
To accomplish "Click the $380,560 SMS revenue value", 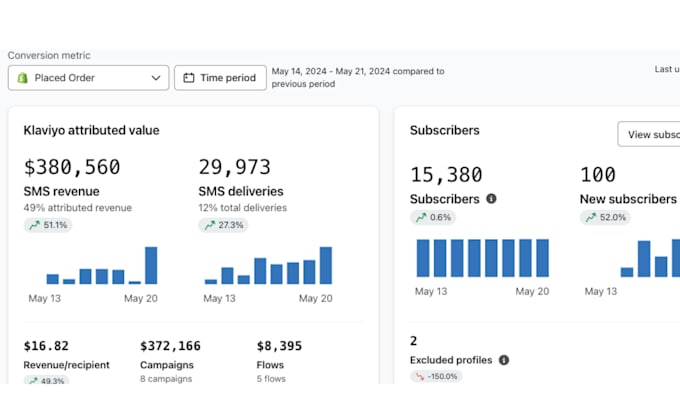I will [72, 167].
